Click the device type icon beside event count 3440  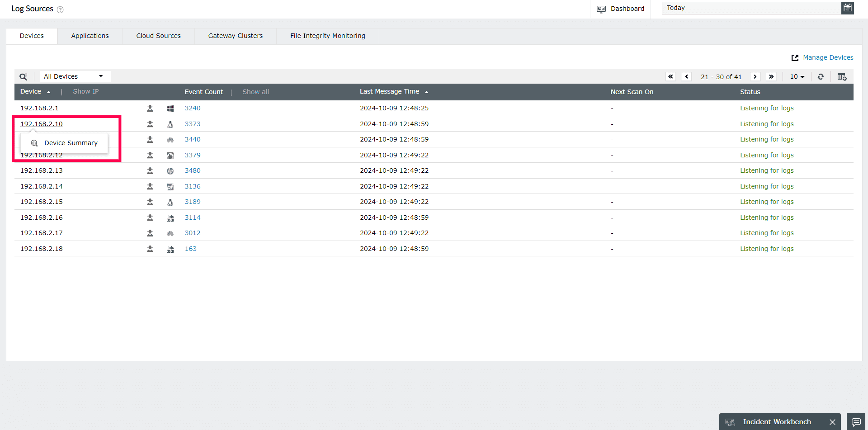[170, 140]
